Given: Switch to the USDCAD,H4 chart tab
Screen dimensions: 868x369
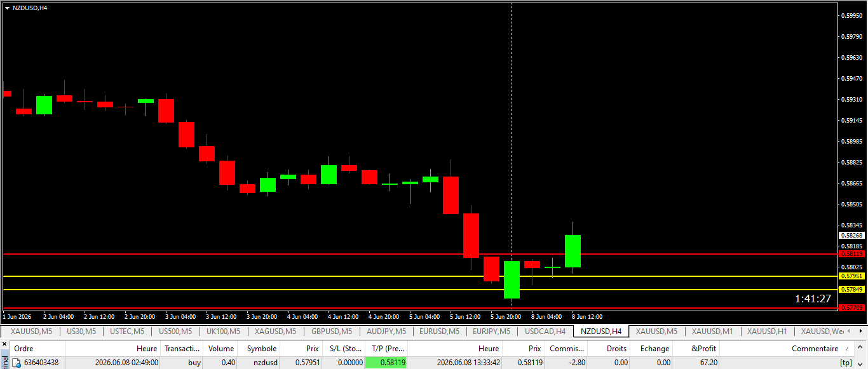Looking at the screenshot, I should (x=545, y=332).
